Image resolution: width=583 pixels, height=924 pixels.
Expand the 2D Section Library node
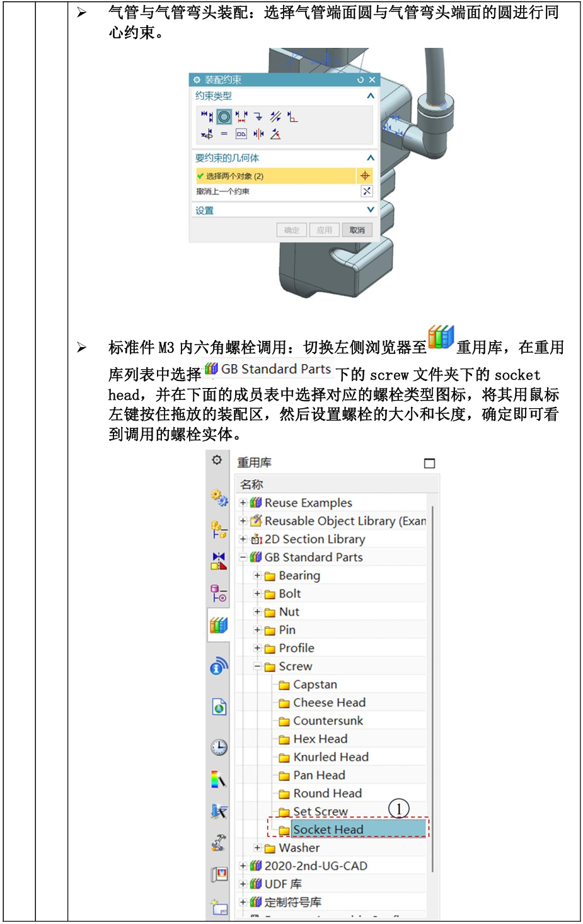(243, 539)
